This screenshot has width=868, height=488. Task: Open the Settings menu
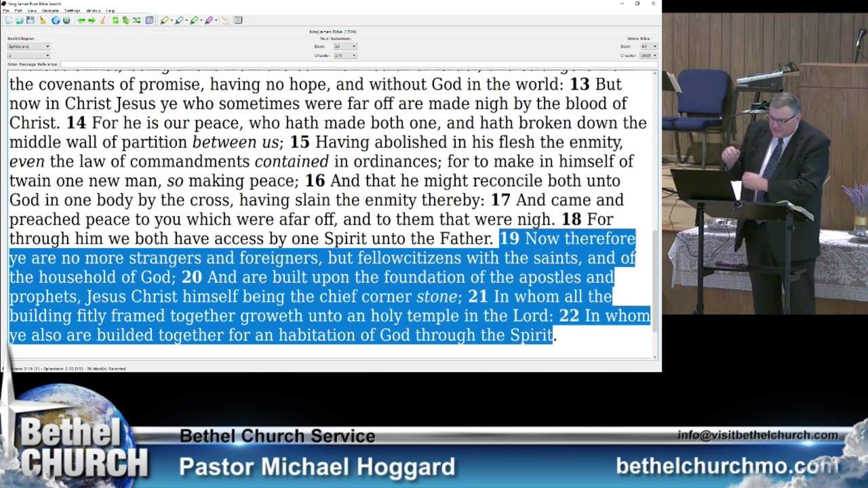click(73, 11)
